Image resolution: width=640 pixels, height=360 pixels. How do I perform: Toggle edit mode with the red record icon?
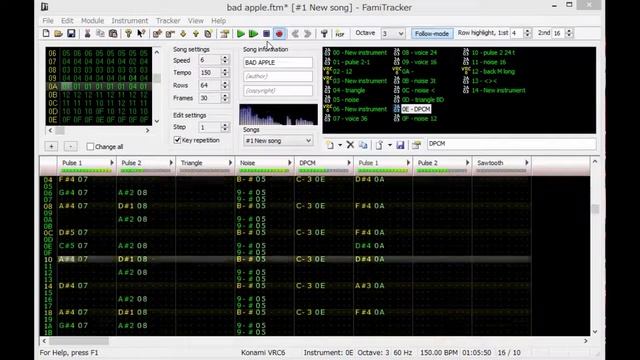(279, 33)
